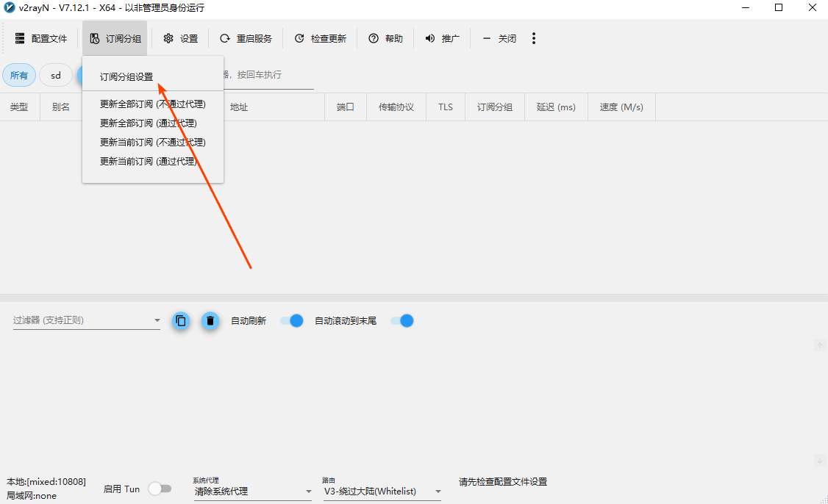The image size is (828, 504).
Task: Open the 系统代理 dropdown
Action: coord(253,492)
